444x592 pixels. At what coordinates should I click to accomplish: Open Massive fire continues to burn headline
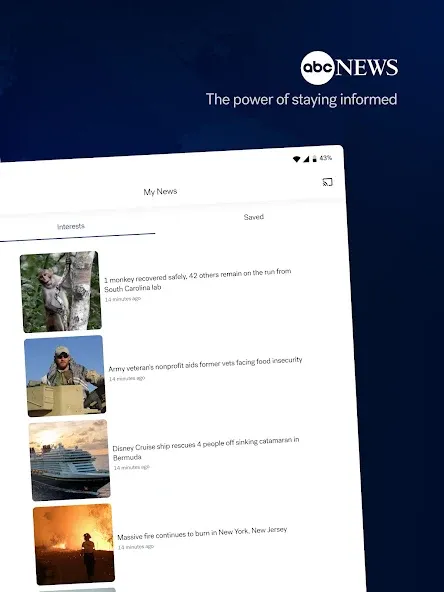click(x=202, y=533)
